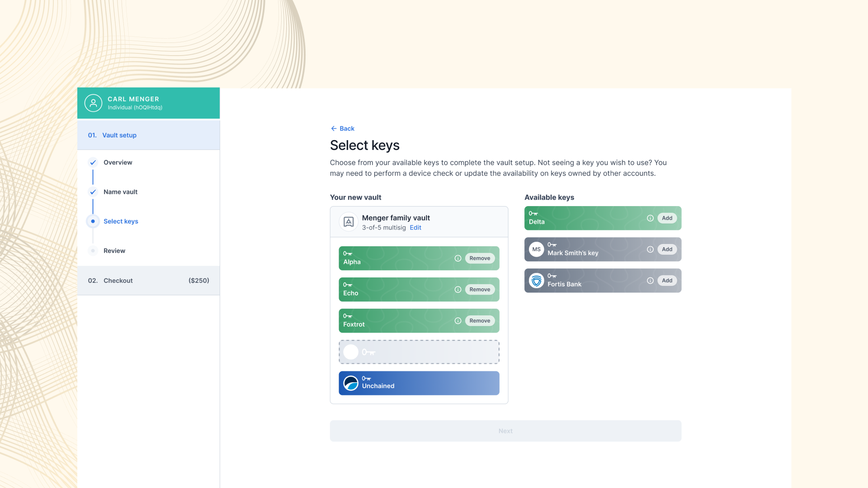Add the Delta key to vault
Viewport: 868px width, 488px height.
coord(667,218)
